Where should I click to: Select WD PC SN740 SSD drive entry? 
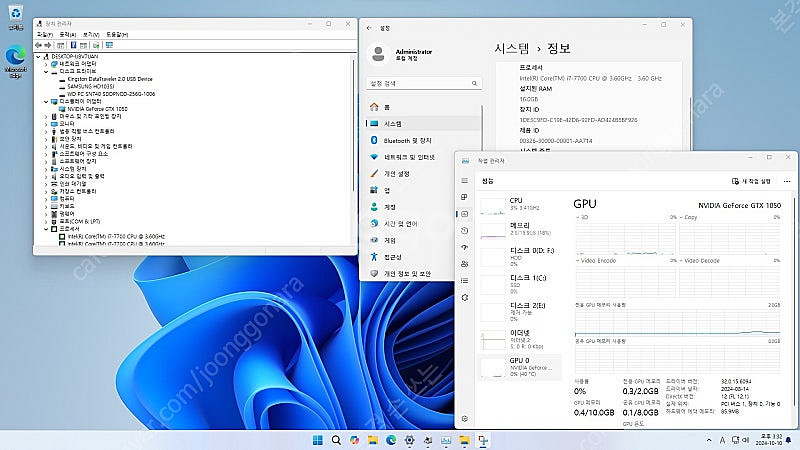coord(111,94)
